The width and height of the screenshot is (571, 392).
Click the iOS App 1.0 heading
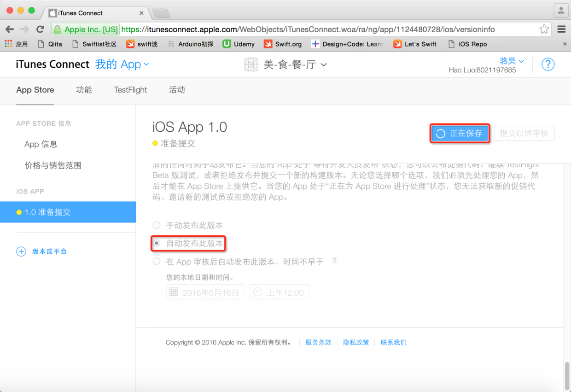pyautogui.click(x=190, y=127)
